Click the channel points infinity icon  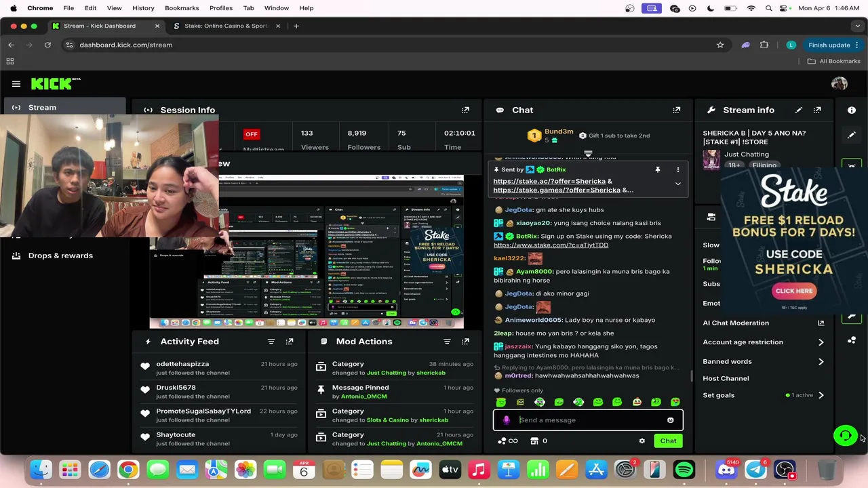point(507,441)
